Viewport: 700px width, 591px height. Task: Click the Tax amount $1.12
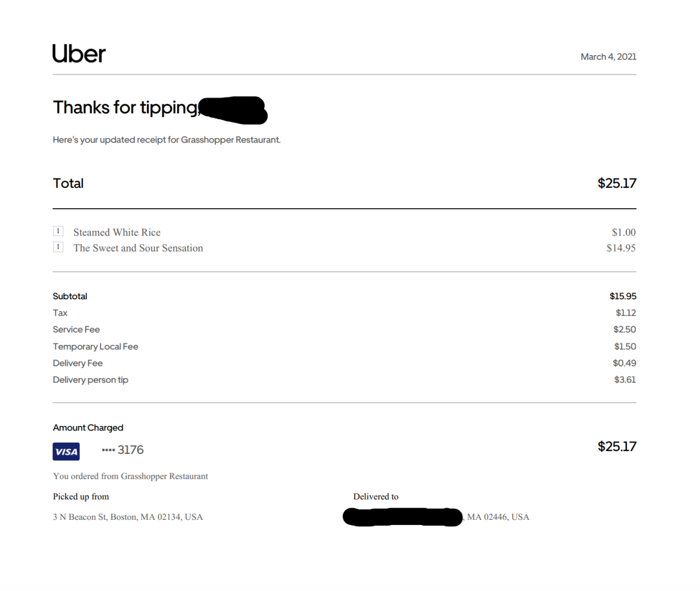coord(625,313)
